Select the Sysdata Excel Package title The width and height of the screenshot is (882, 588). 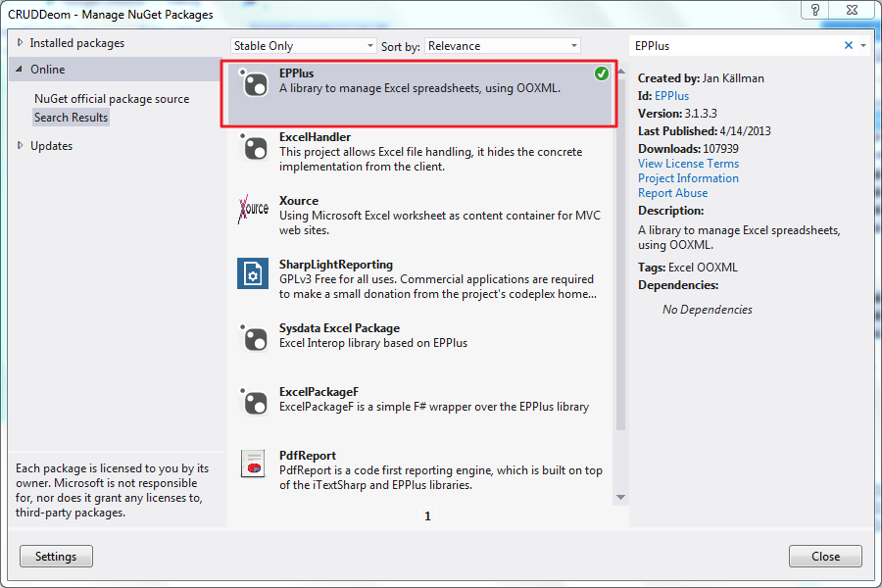coord(339,328)
